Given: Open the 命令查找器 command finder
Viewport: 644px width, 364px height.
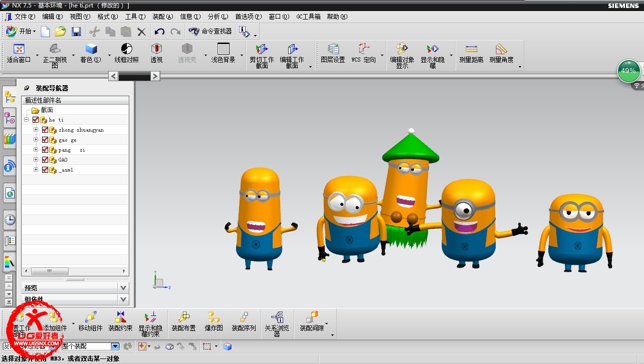Looking at the screenshot, I should 210,31.
